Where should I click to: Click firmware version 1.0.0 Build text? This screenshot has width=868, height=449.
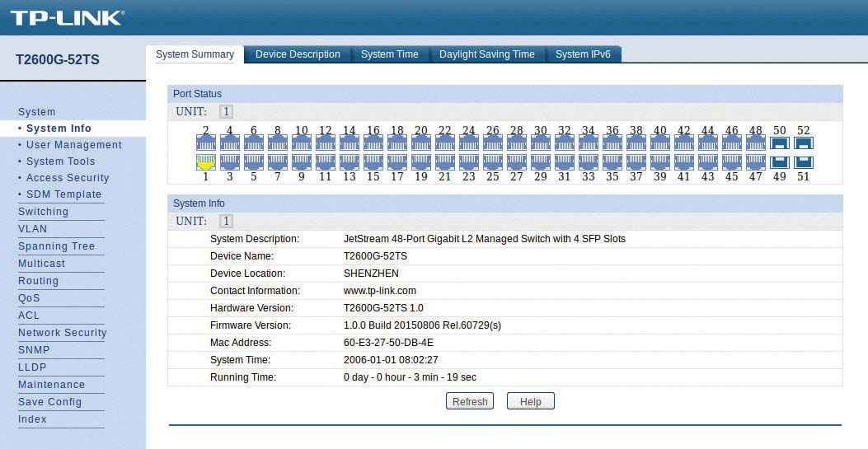tap(422, 325)
